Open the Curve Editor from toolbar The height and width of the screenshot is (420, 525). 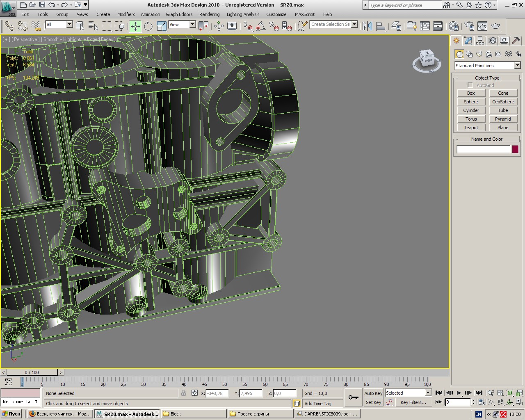tap(425, 26)
